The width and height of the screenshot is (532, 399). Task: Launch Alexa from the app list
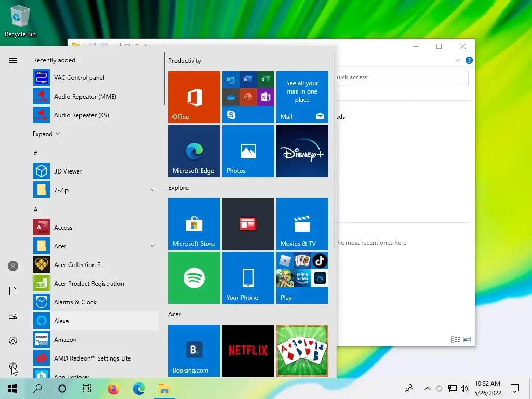96,321
